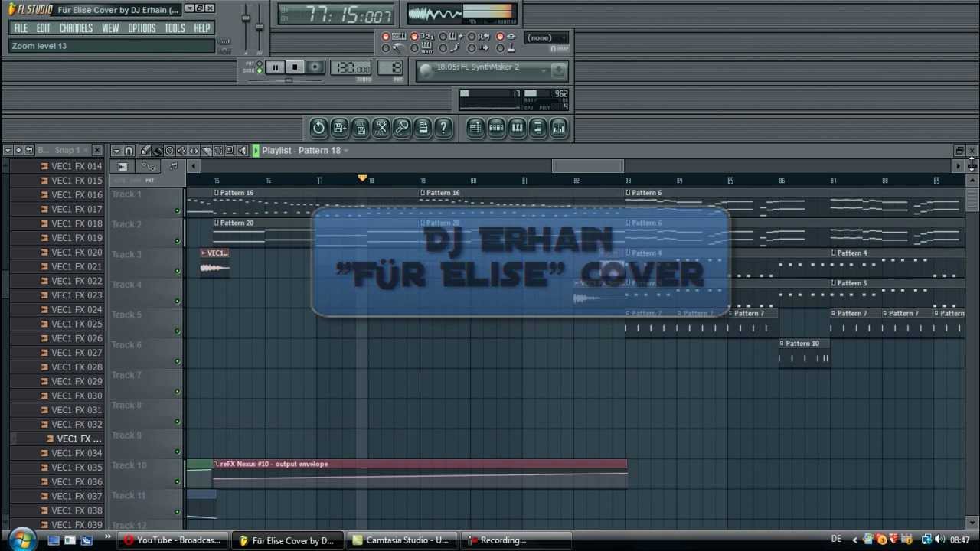The width and height of the screenshot is (980, 551).
Task: Pause playback with the pause button
Action: 275,67
